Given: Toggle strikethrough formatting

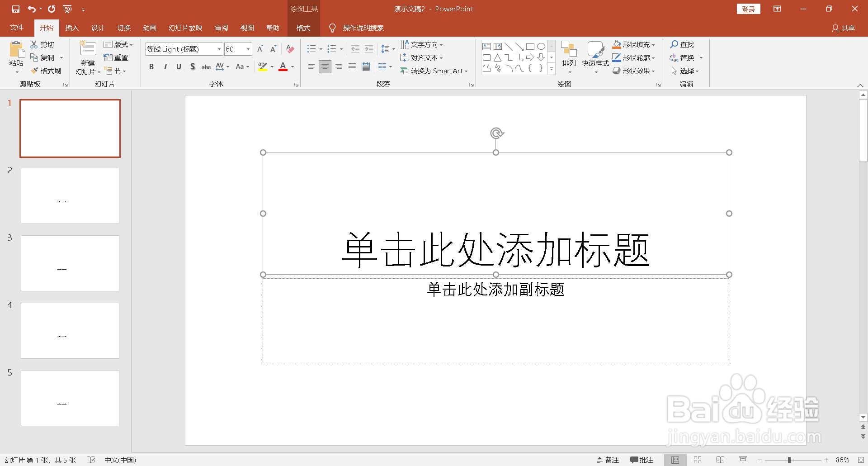Looking at the screenshot, I should click(x=206, y=67).
